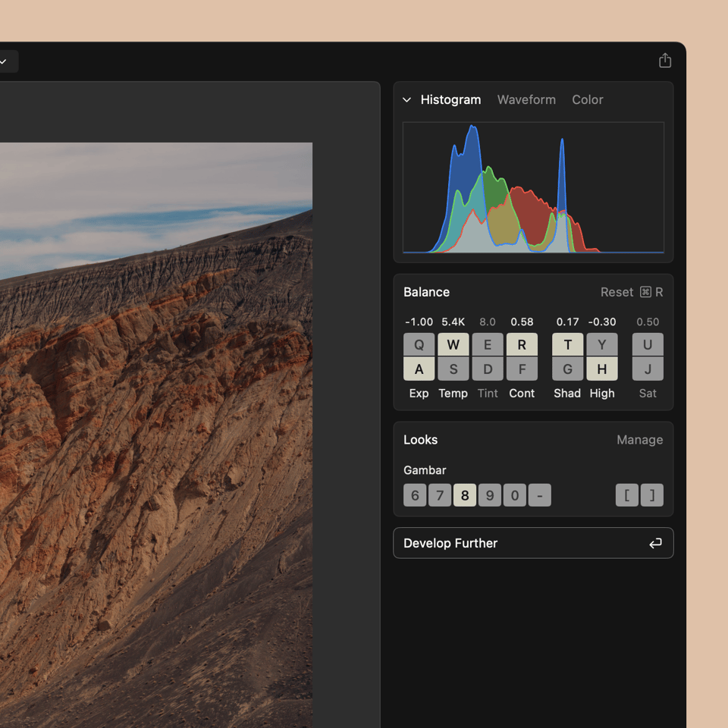Click the Temp label
Image resolution: width=728 pixels, height=728 pixels.
453,394
